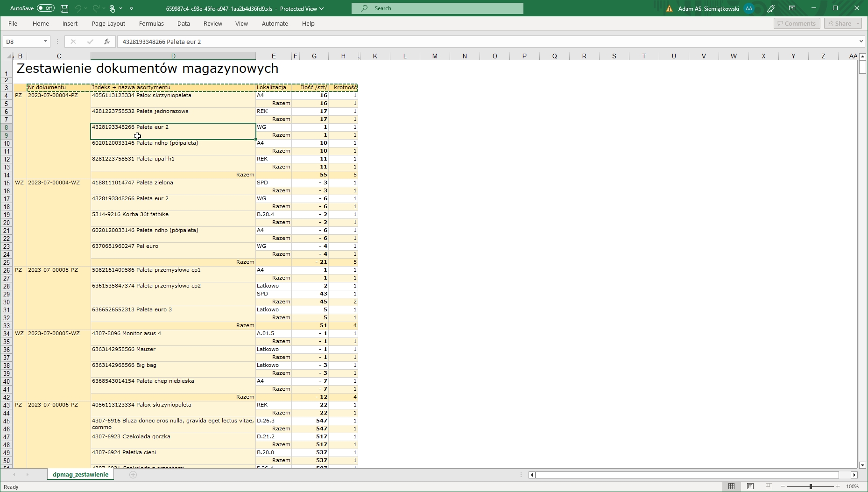Toggle the AutoSave switch

(45, 8)
